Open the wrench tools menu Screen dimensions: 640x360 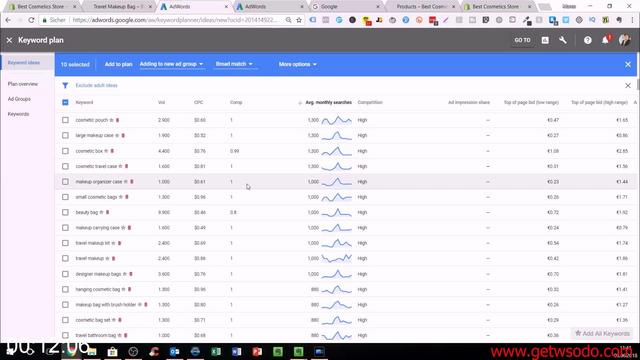click(x=562, y=40)
